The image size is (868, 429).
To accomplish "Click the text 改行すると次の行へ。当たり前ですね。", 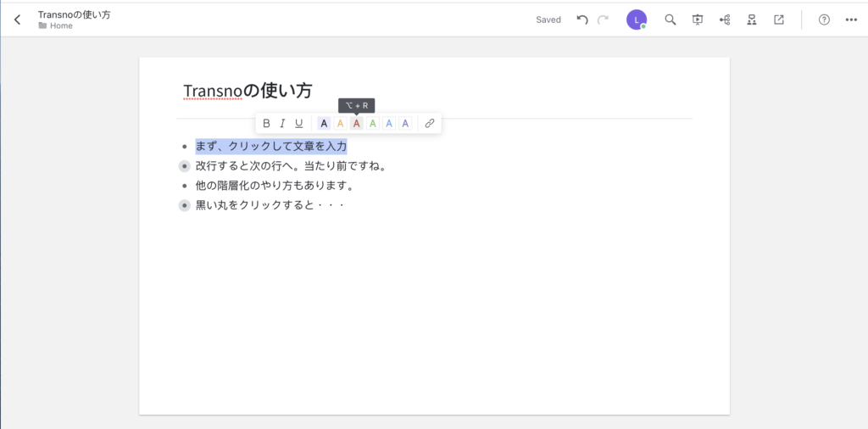I will coord(292,166).
